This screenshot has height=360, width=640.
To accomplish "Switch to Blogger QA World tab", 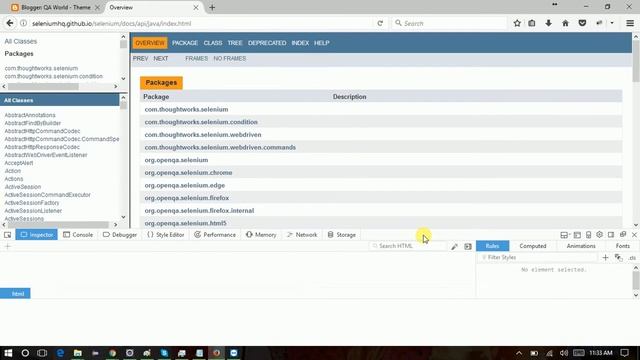I will point(56,7).
